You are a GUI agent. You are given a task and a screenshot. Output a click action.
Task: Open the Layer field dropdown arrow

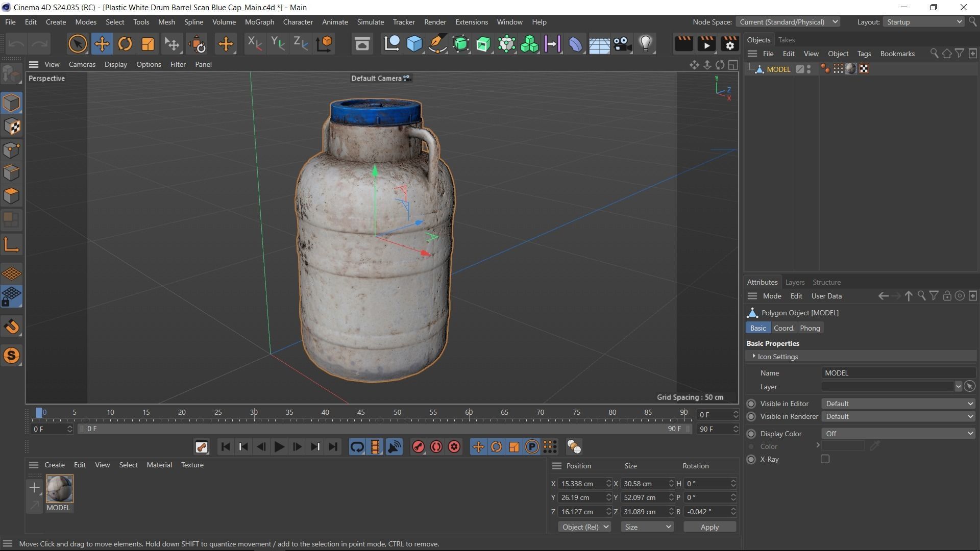[958, 387]
